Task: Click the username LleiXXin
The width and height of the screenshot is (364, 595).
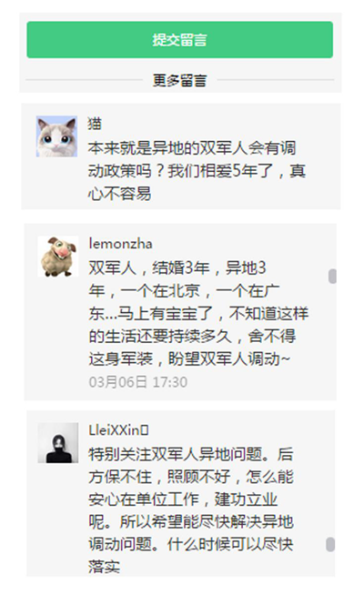Action: (x=118, y=430)
